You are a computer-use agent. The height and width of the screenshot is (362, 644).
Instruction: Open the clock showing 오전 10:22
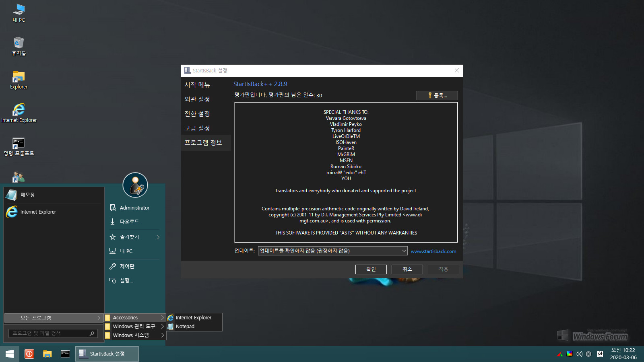point(623,354)
